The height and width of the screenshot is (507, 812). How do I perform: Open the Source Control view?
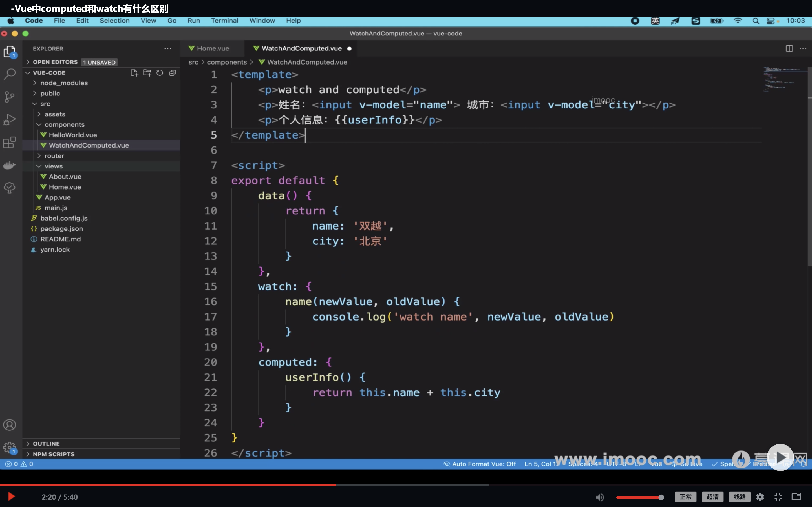pyautogui.click(x=9, y=97)
